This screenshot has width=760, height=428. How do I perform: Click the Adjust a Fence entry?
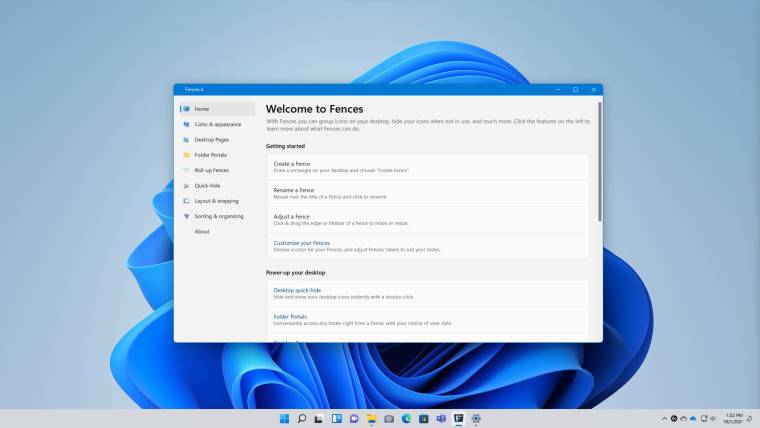click(x=291, y=216)
